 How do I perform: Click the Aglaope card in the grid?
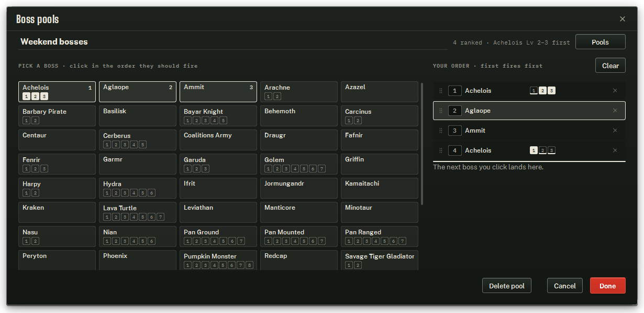(138, 92)
